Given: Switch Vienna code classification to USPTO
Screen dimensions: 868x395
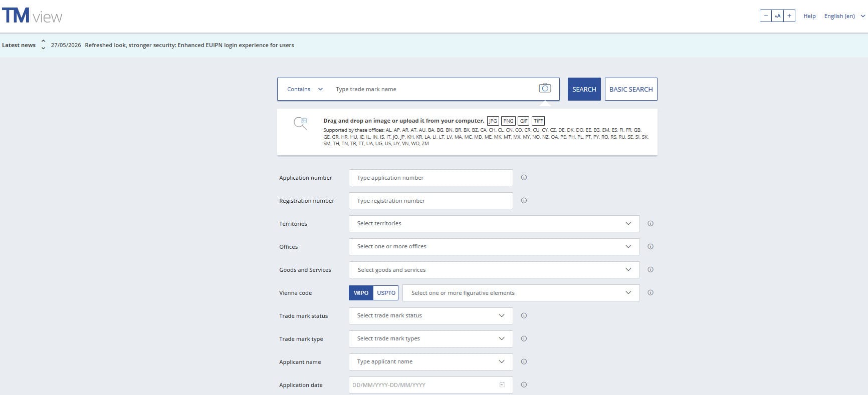Looking at the screenshot, I should point(386,293).
